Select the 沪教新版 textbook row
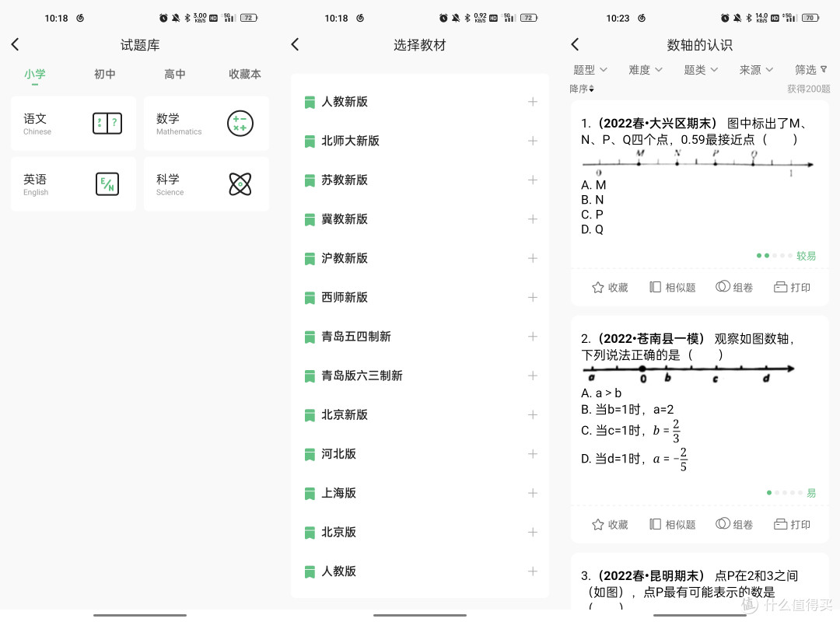The width and height of the screenshot is (840, 622). pos(420,258)
